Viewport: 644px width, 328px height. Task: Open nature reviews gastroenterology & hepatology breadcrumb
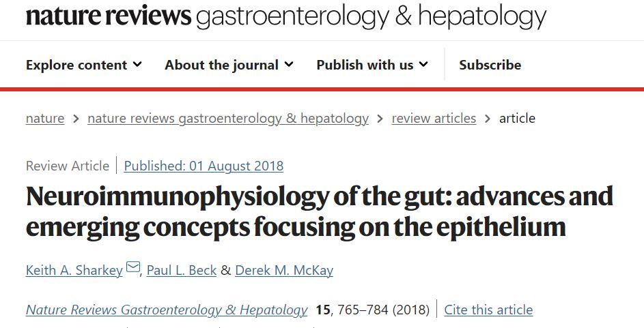point(228,119)
